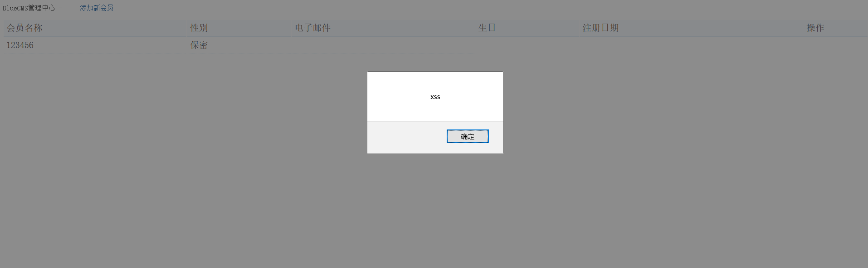Click the BlueCMS管理中心 title text
Viewport: 868px width, 268px height.
point(29,8)
